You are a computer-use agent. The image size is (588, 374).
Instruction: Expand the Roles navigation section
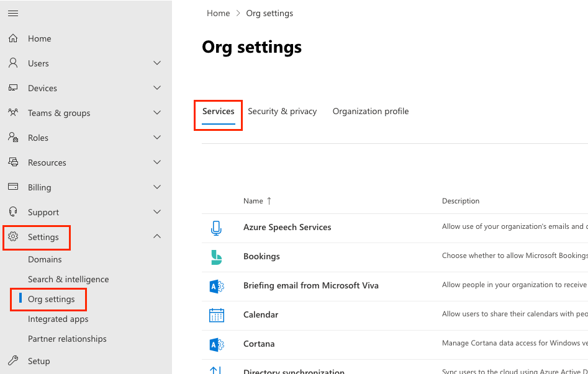(x=157, y=137)
